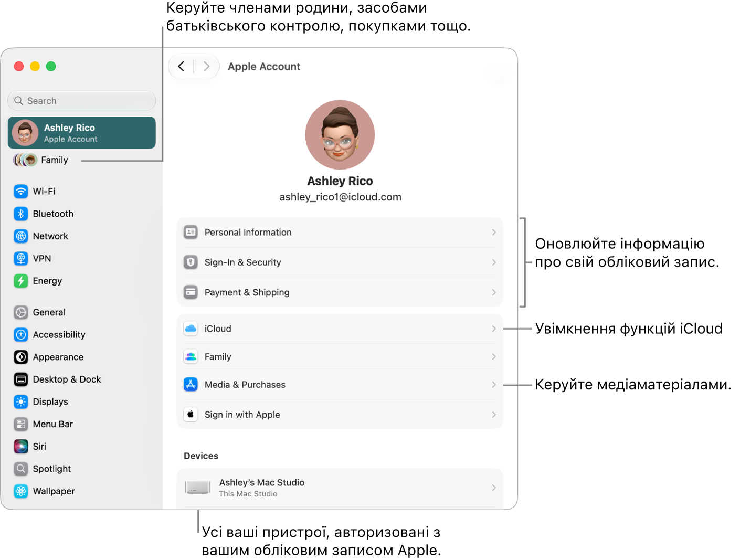
Task: Open Desktop & Dock settings
Action: 82,379
